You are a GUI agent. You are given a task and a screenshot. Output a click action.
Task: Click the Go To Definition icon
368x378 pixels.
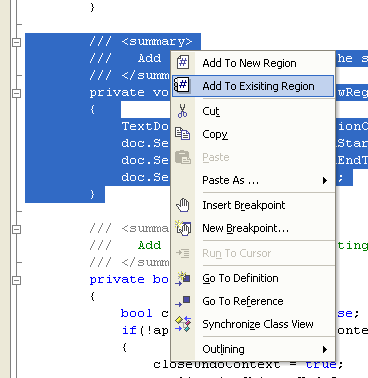point(183,278)
